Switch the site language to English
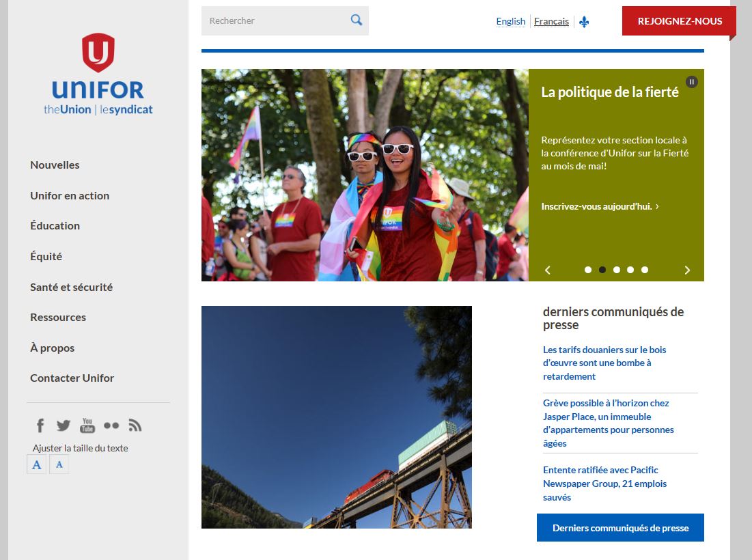The width and height of the screenshot is (752, 560). [x=510, y=21]
